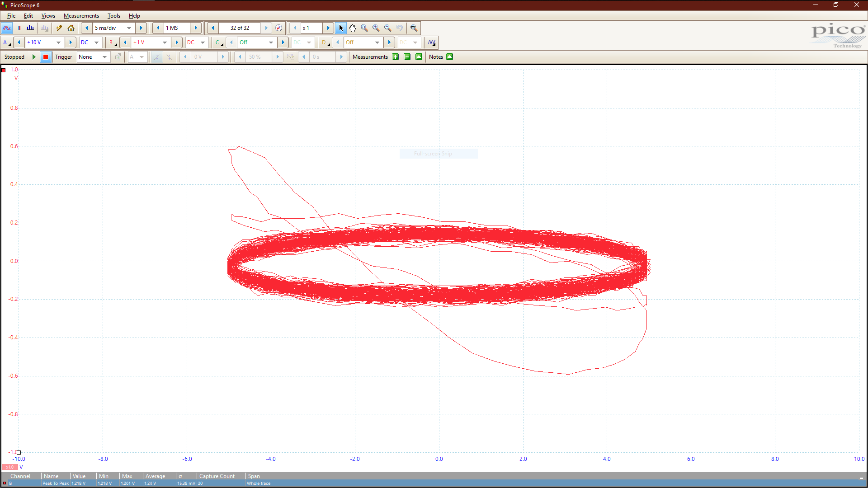This screenshot has width=868, height=488.
Task: Click the Auto setup lightning icon
Action: (x=59, y=28)
